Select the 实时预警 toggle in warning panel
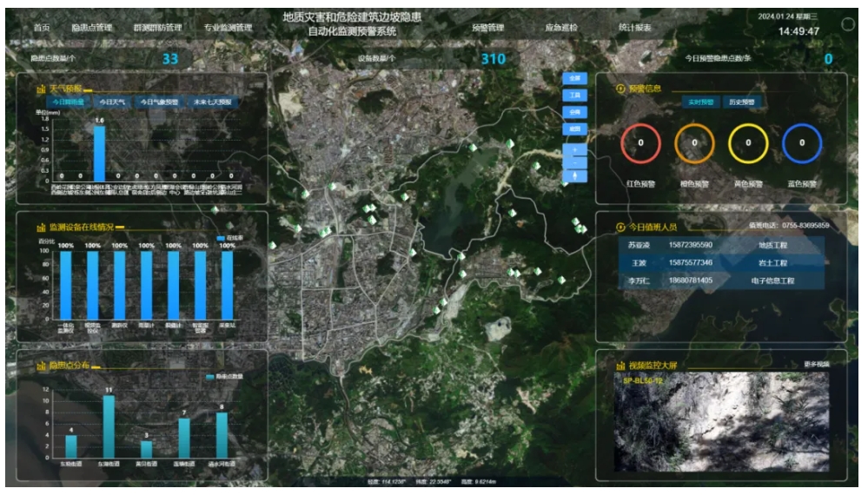Viewport: 868px width, 495px height. 701,102
